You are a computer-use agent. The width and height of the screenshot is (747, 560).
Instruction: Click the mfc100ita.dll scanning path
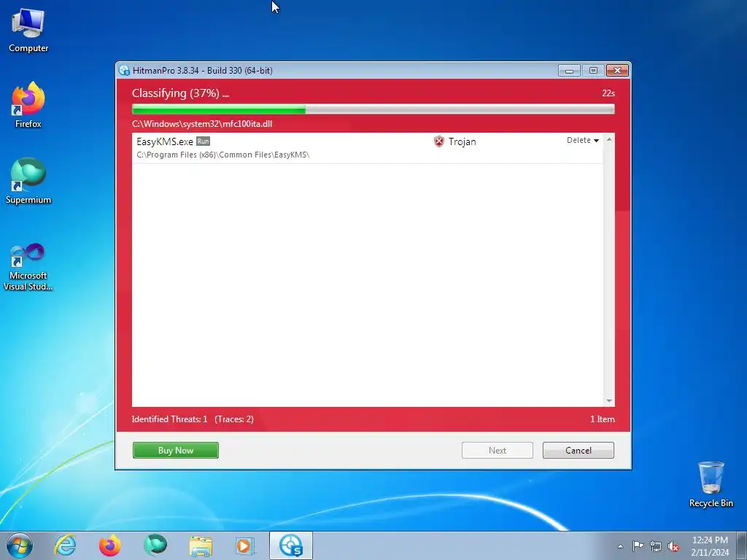pos(202,124)
